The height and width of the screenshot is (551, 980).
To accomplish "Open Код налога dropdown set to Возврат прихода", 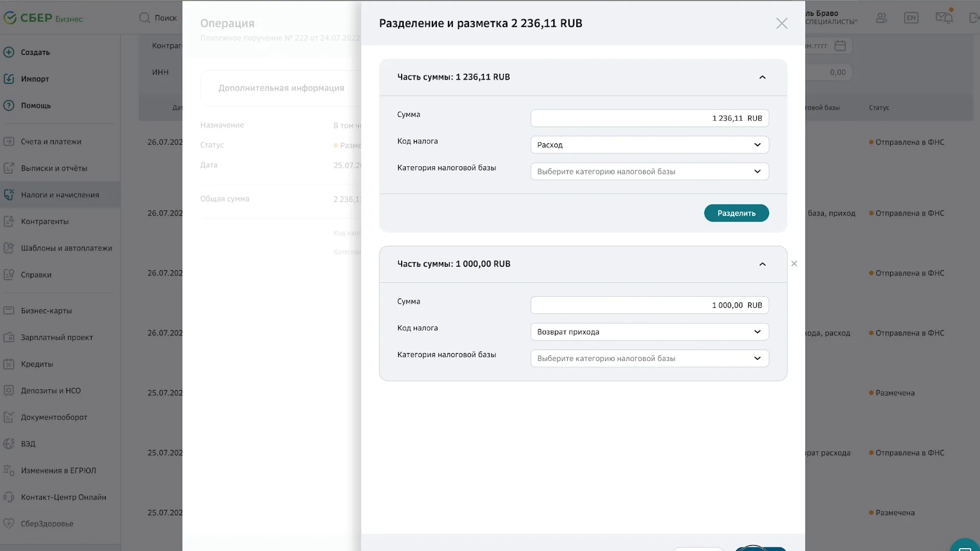I will tap(649, 332).
